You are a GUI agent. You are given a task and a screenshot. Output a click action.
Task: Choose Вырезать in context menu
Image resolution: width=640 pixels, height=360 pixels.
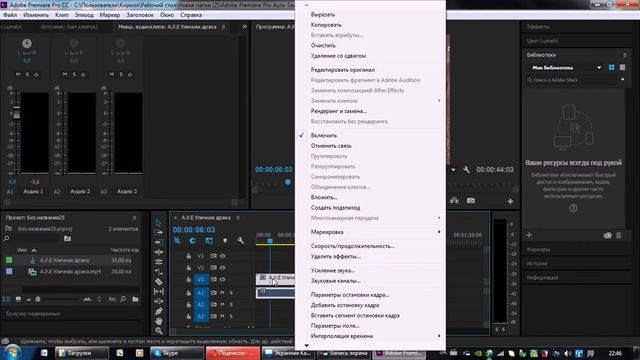point(323,14)
